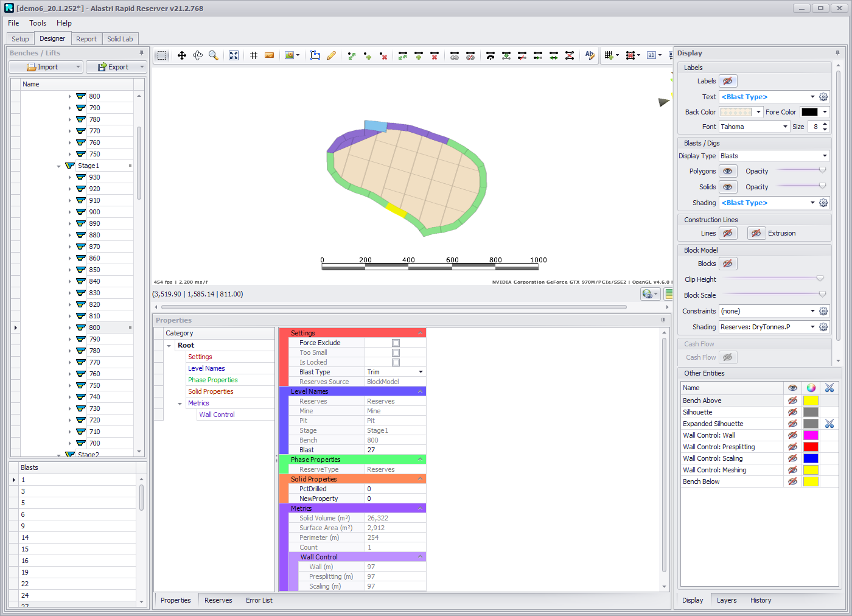852x616 pixels.
Task: Toggle Polygons visibility eye
Action: 728,171
